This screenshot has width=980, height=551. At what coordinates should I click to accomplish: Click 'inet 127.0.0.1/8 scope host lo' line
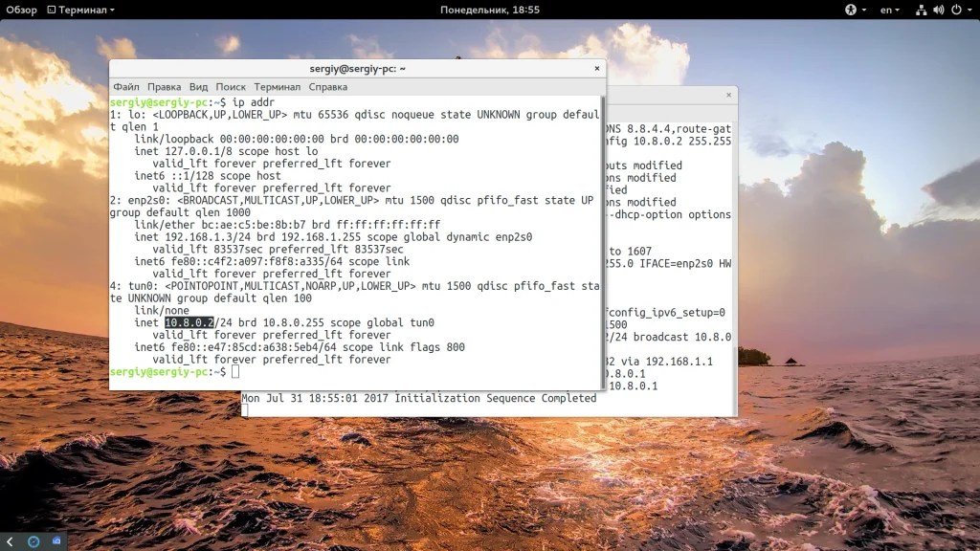226,151
